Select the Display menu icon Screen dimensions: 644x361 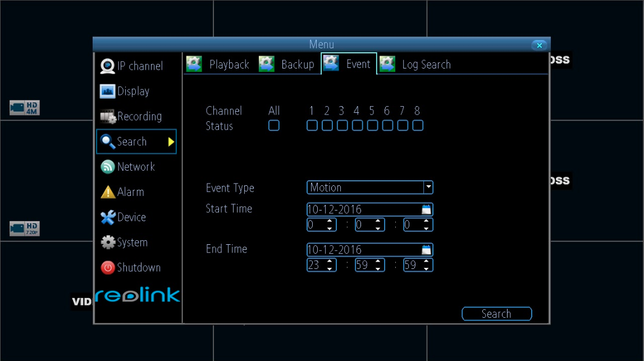coord(108,90)
